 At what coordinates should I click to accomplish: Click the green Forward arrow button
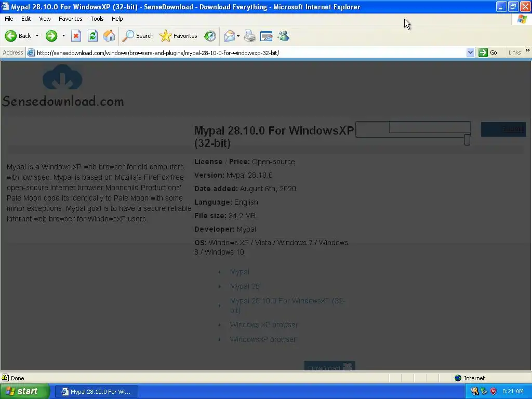click(x=51, y=36)
